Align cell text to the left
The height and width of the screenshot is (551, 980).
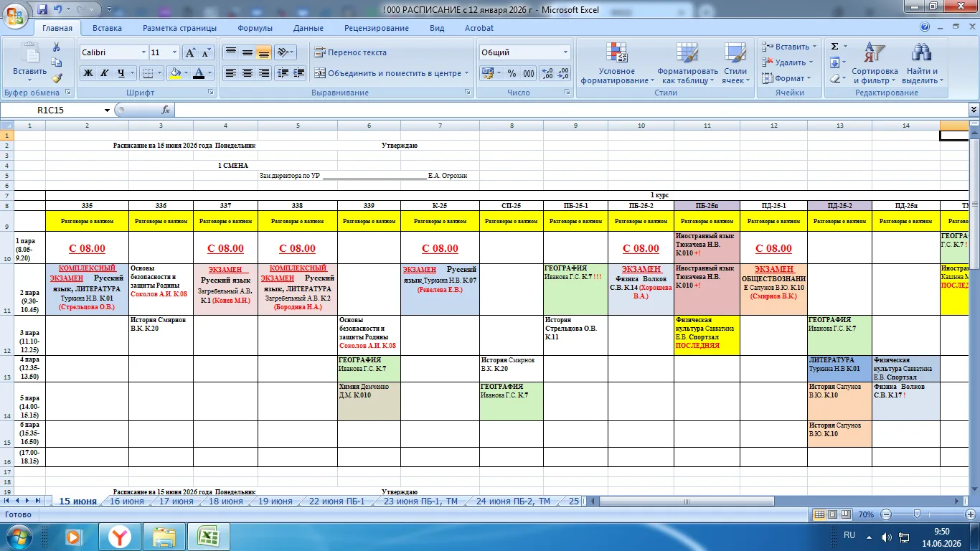coord(230,73)
